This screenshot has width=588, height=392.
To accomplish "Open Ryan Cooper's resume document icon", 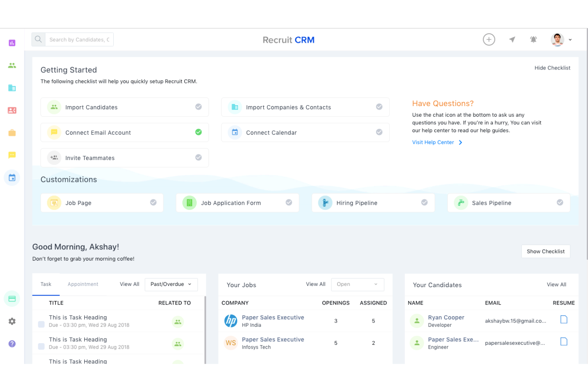I will coord(563,320).
